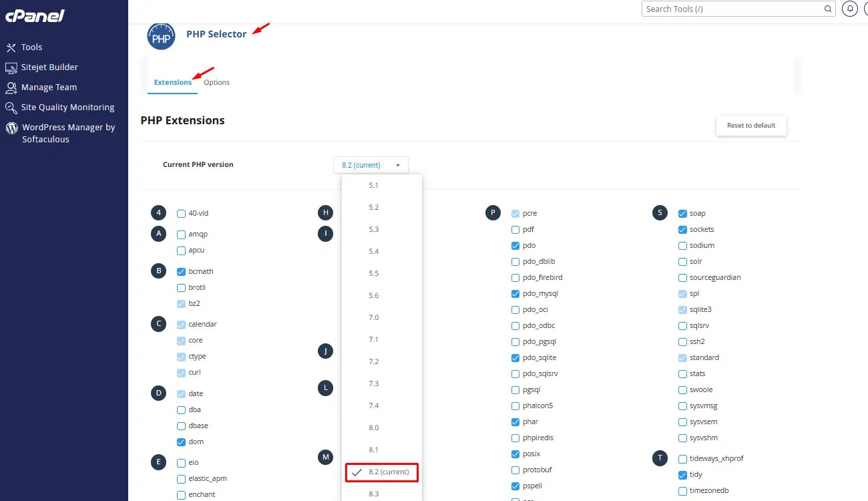The height and width of the screenshot is (501, 868).
Task: Uncheck the pspell extension
Action: click(x=515, y=486)
